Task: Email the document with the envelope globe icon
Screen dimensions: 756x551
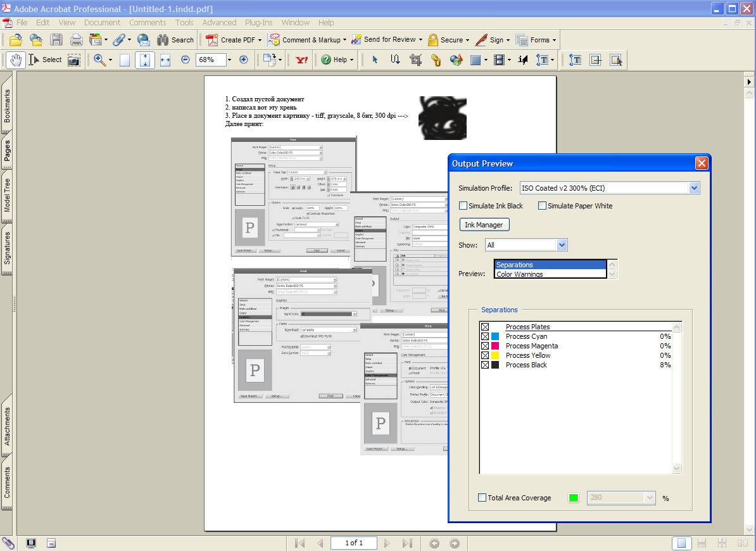Action: [143, 40]
